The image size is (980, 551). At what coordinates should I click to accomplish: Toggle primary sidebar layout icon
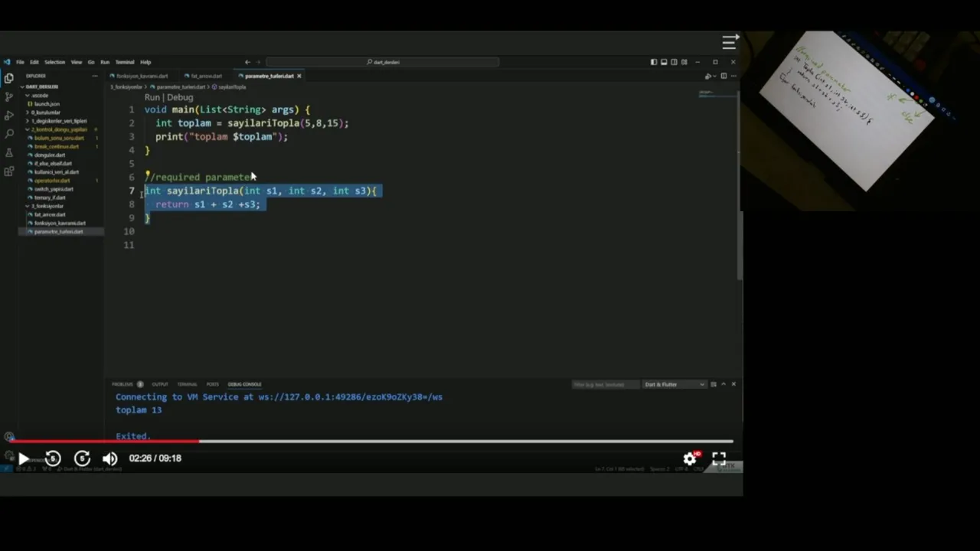point(654,62)
